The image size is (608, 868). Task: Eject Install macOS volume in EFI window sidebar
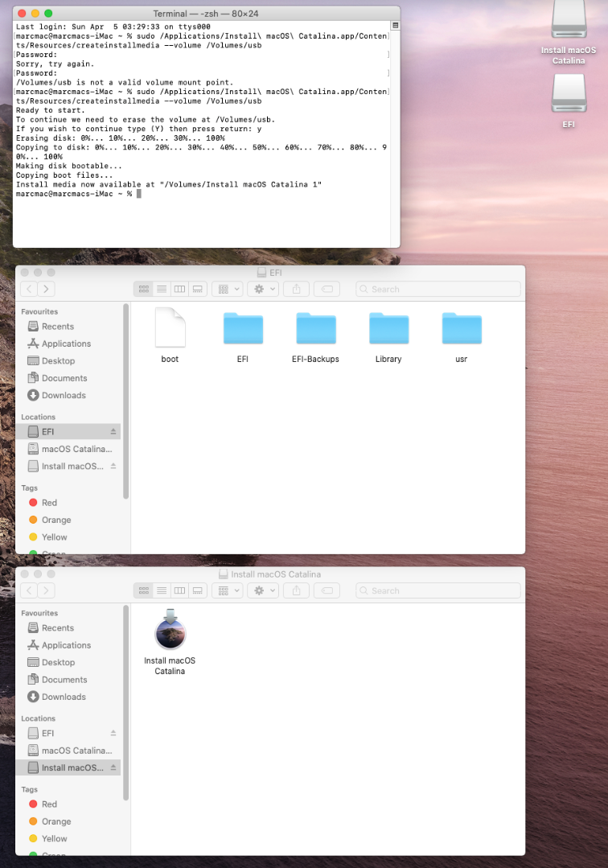[113, 466]
